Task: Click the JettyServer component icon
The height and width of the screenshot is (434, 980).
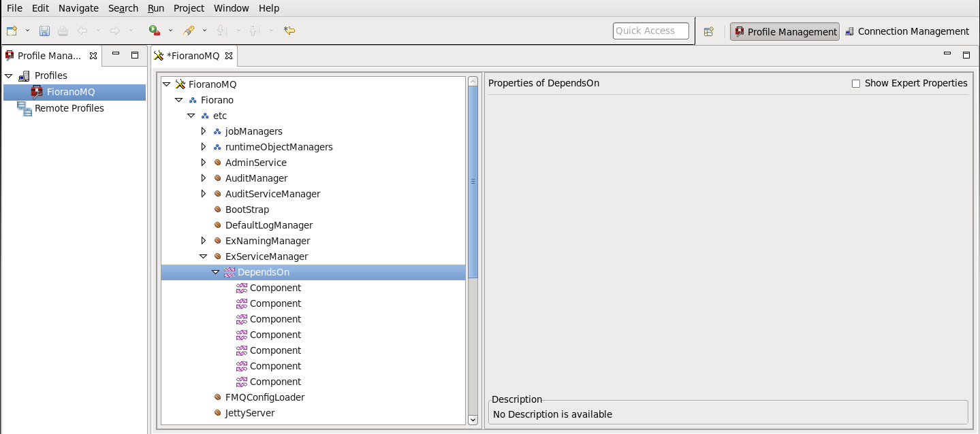Action: tap(218, 413)
